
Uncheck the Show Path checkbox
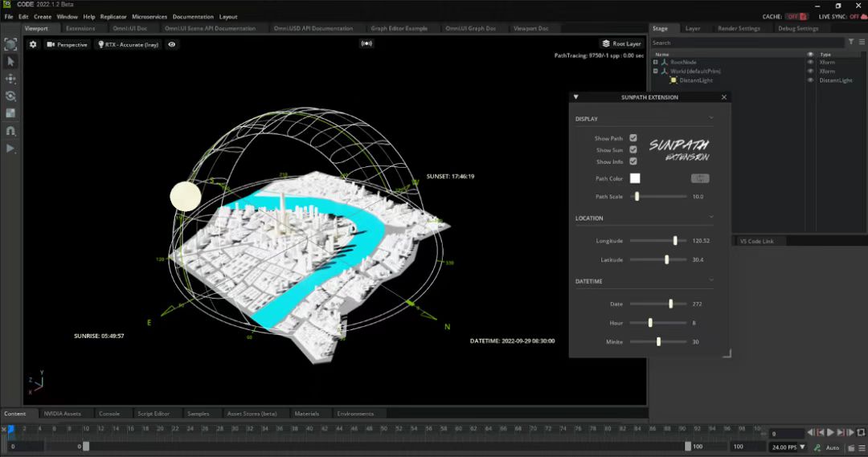(x=633, y=138)
